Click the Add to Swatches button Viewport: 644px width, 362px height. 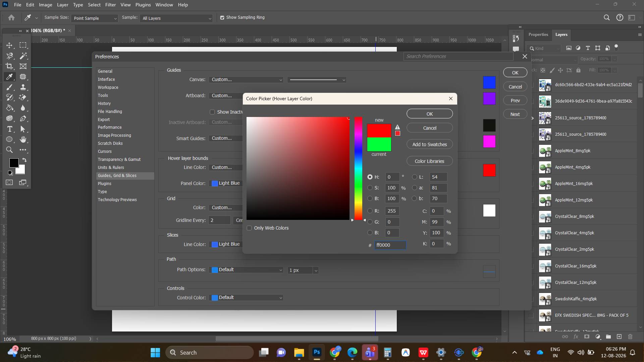(430, 144)
